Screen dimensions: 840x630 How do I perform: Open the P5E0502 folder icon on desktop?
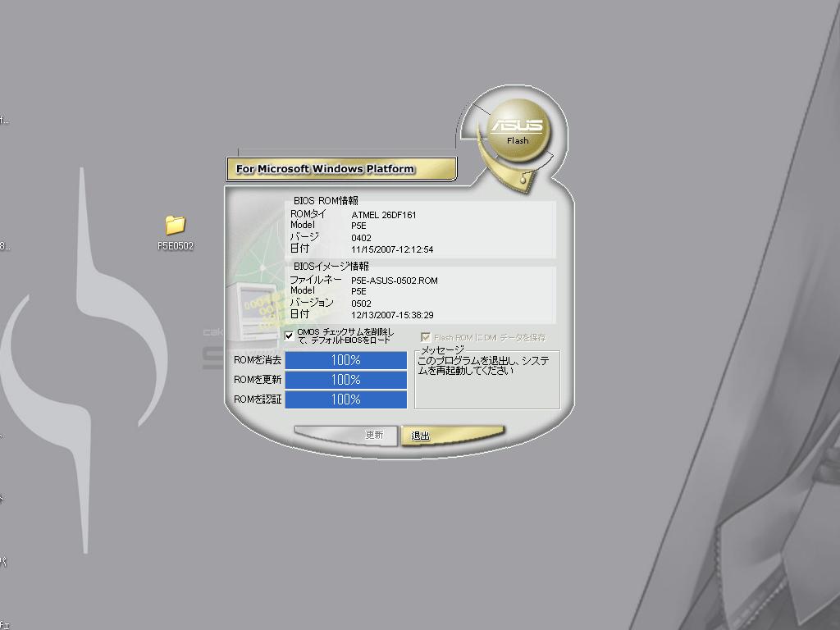click(x=176, y=225)
